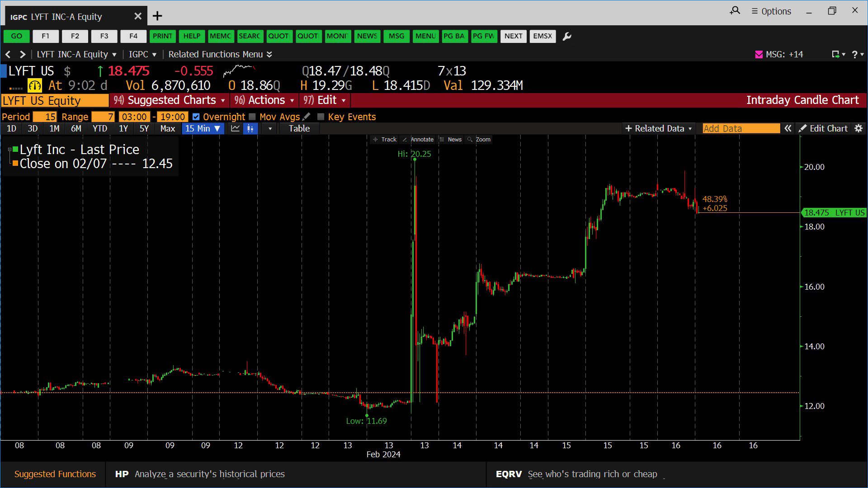Image resolution: width=868 pixels, height=488 pixels.
Task: Click the PG BA key
Action: 454,36
